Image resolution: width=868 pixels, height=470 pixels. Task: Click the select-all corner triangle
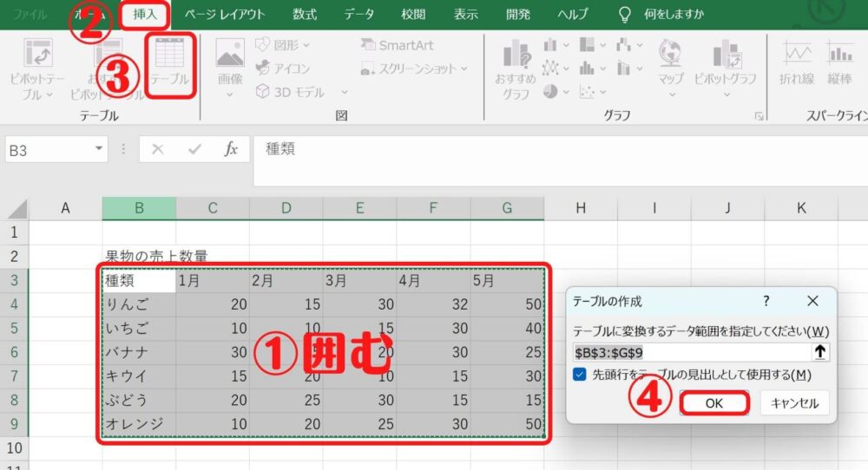[x=17, y=209]
